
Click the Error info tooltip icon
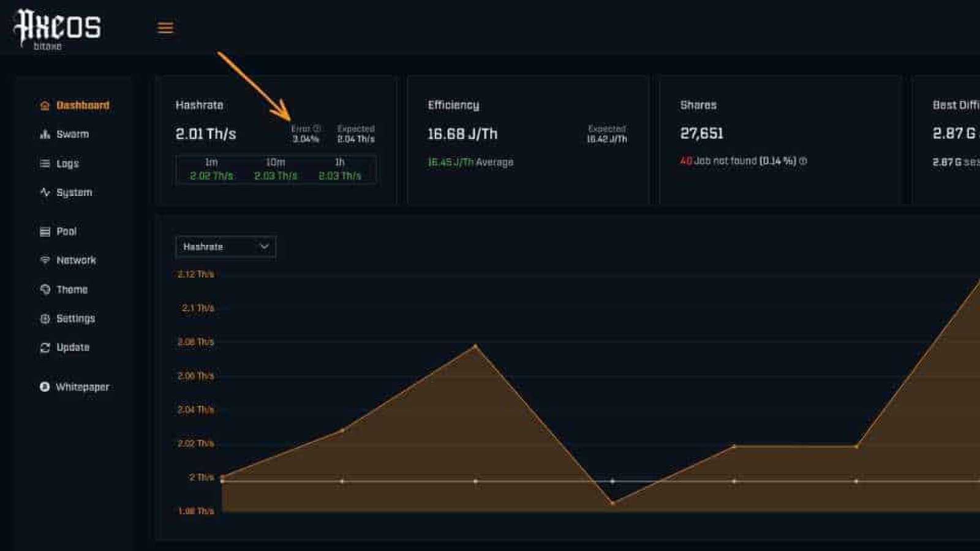316,129
